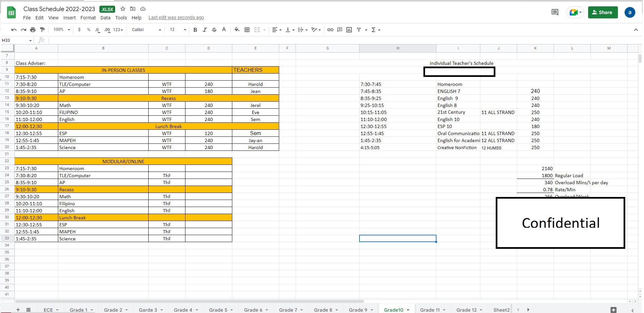The height and width of the screenshot is (313, 644).
Task: Decrease decimal places
Action: [97, 30]
